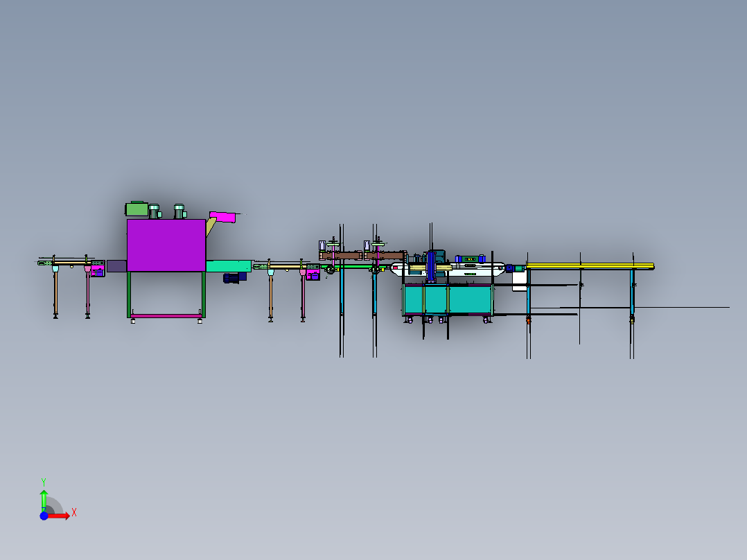Viewport: 747px width, 560px height.
Task: Select the dark blue motor under the tunnel outlet
Action: [234, 278]
